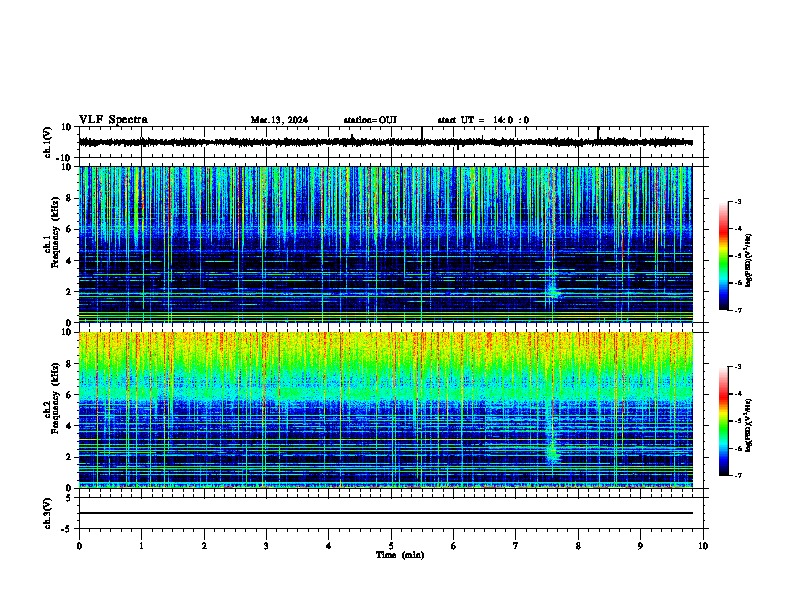Click the '4' kHz tick on ch.2 frequency axis
Image resolution: width=792 pixels, height=612 pixels.
(70, 426)
